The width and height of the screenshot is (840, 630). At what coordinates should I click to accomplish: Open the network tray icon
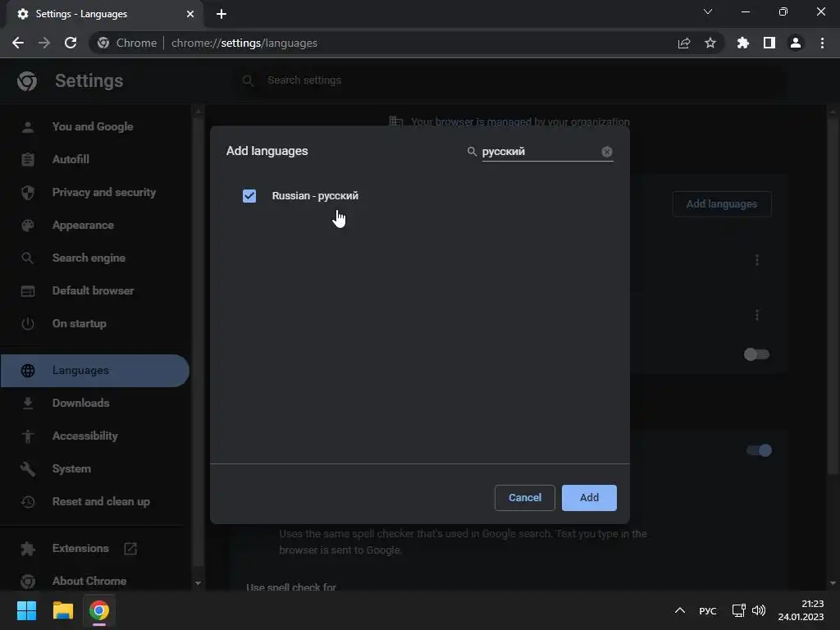click(x=739, y=610)
